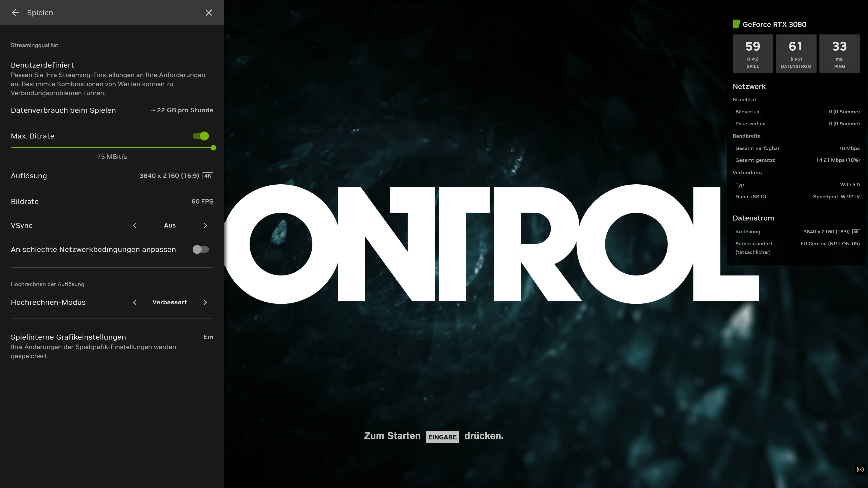The image size is (868, 488).
Task: Select previous VSync option with left chevron
Action: click(135, 226)
